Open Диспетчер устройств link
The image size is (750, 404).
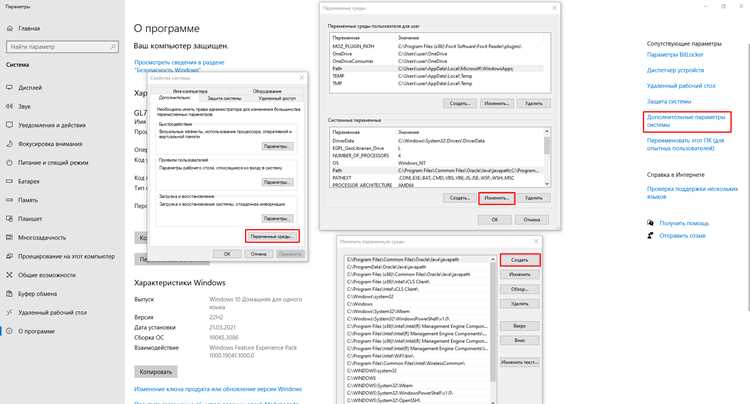(x=675, y=70)
